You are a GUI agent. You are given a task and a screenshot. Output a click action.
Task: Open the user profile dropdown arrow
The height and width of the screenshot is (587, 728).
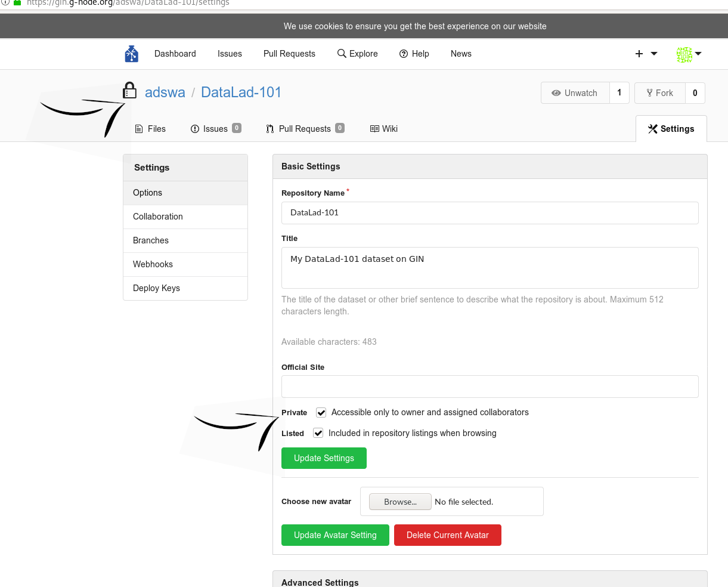(698, 54)
